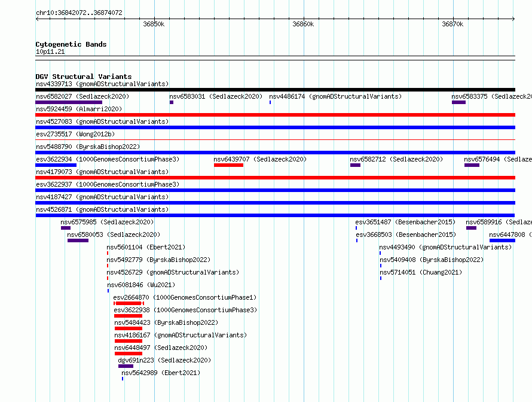Click nsv6580053 Sedlazeck2020 variant label

[114, 234]
